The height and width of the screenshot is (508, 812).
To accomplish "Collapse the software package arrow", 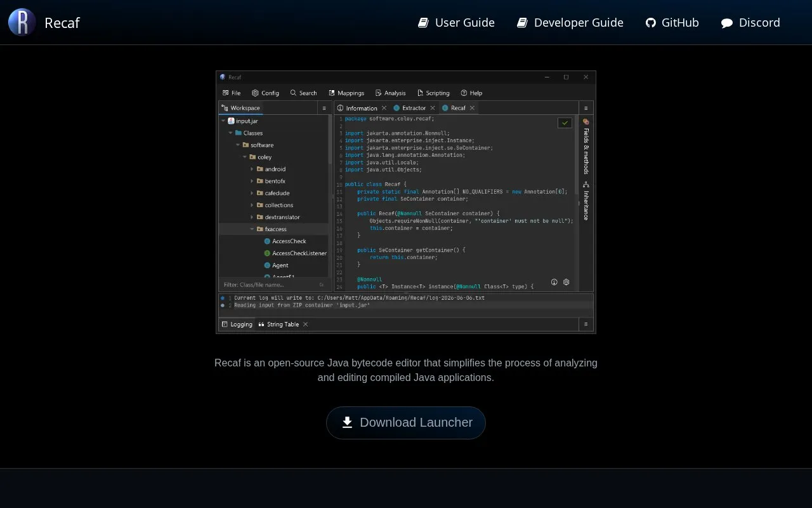I will point(237,145).
